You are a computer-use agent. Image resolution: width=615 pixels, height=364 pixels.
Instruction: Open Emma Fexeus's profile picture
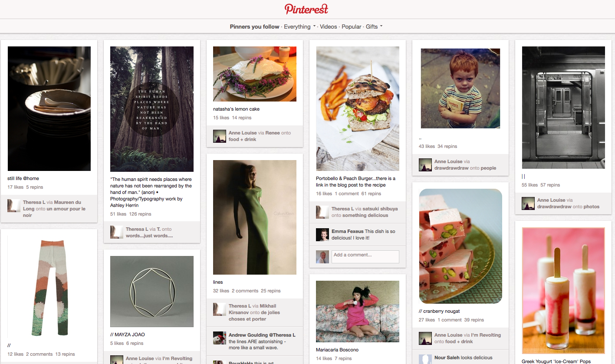point(322,235)
